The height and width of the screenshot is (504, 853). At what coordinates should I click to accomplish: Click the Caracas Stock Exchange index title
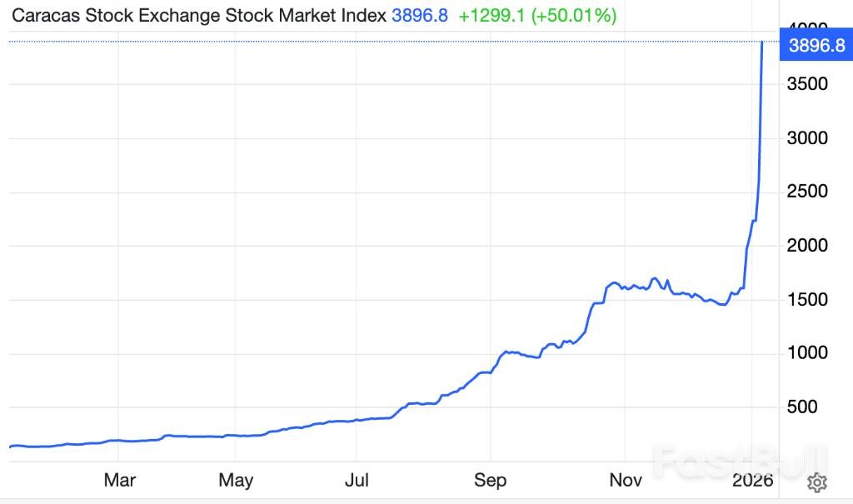coord(197,15)
